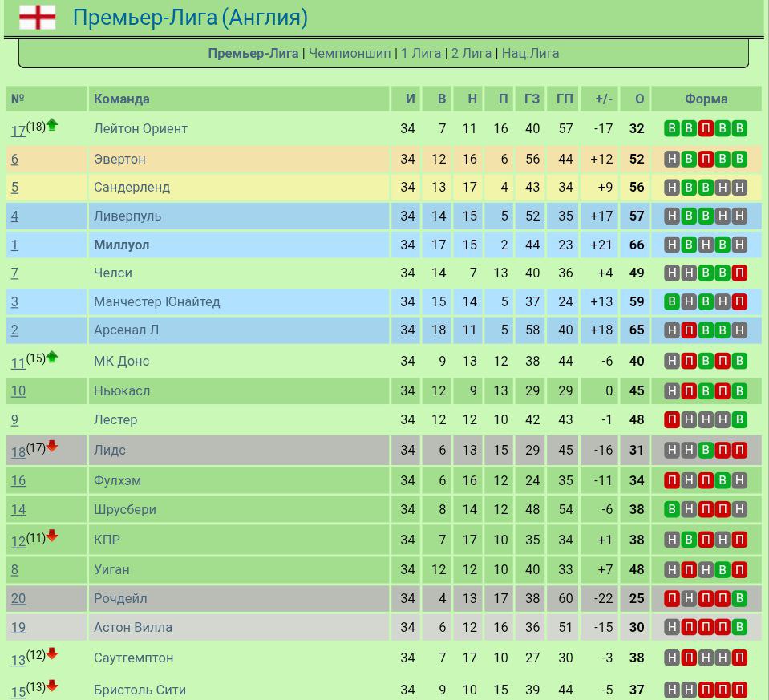
Task: Sort table by the О points header
Action: [x=639, y=99]
